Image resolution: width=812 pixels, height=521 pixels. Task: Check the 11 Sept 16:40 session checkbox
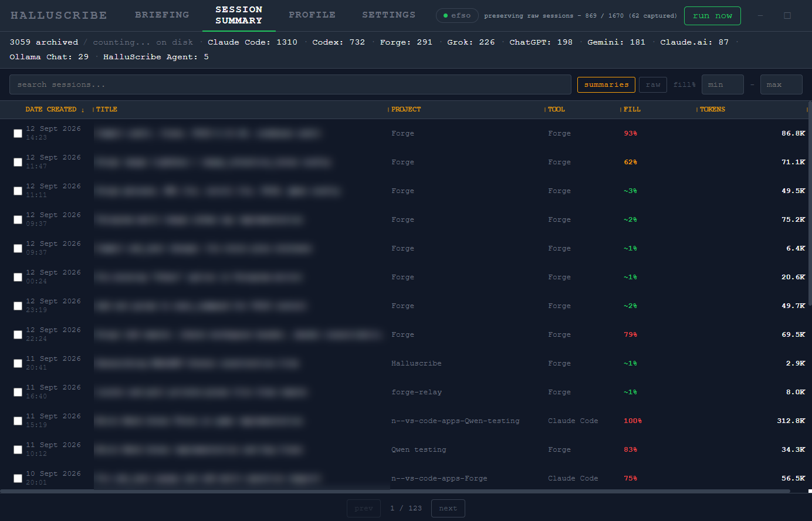[x=18, y=392]
